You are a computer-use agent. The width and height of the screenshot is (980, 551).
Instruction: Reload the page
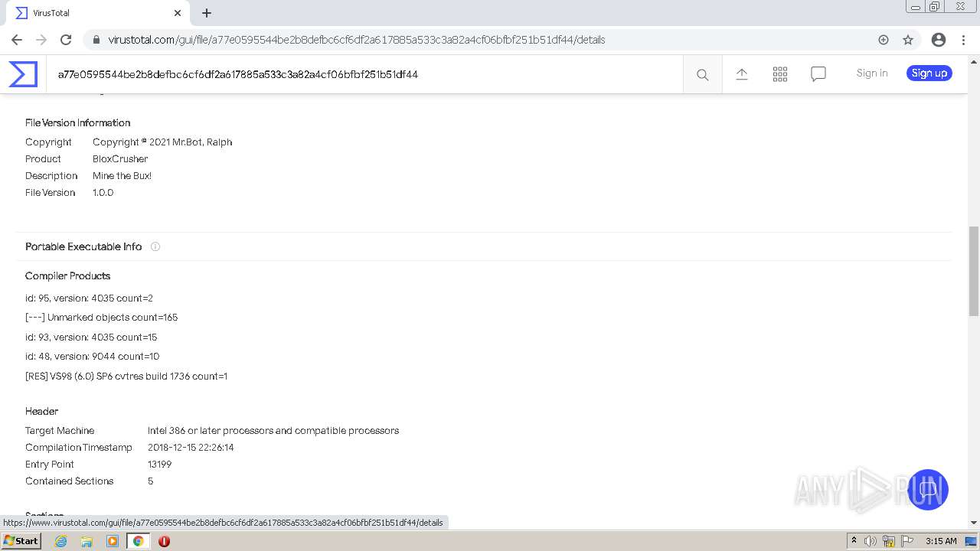(x=66, y=40)
